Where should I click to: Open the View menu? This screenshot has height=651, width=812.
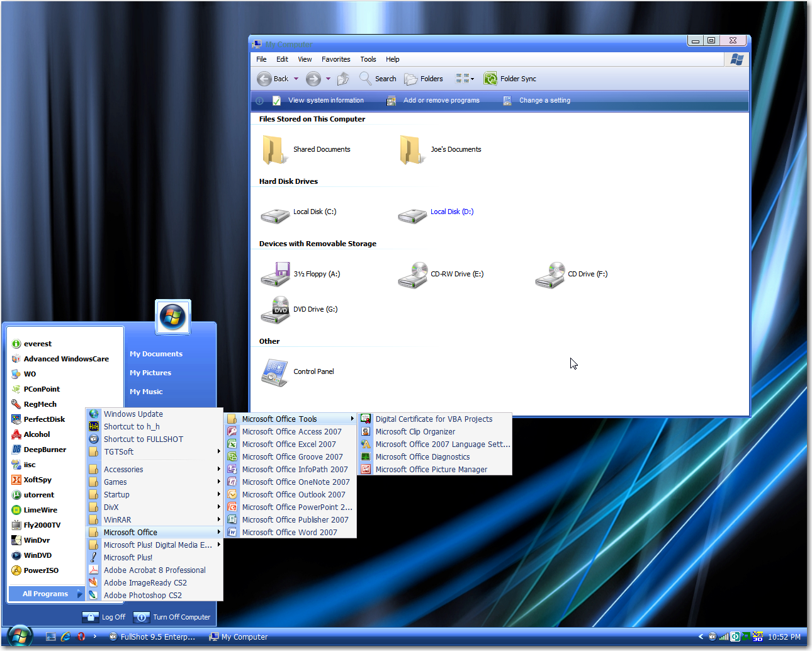(x=305, y=59)
